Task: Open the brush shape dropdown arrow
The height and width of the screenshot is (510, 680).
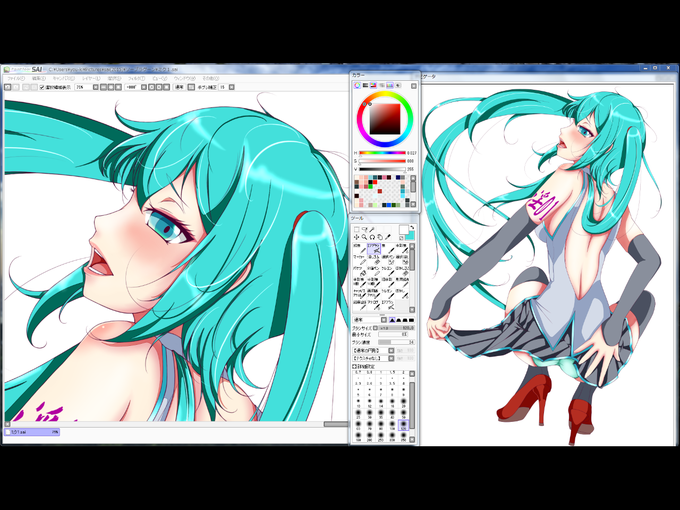Action: (391, 350)
